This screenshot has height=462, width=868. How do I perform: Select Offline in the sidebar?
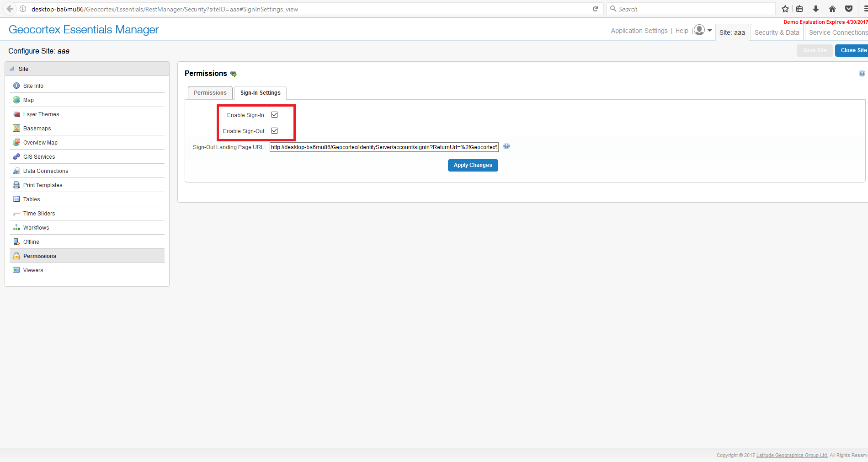[87, 242]
